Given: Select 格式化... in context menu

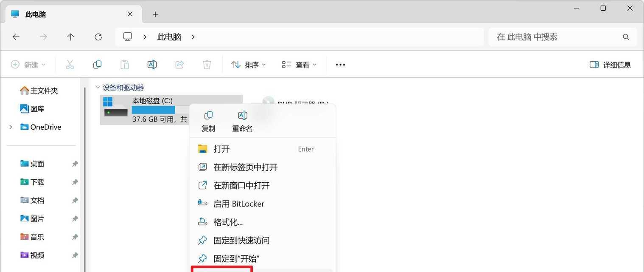Looking at the screenshot, I should coord(262,222).
